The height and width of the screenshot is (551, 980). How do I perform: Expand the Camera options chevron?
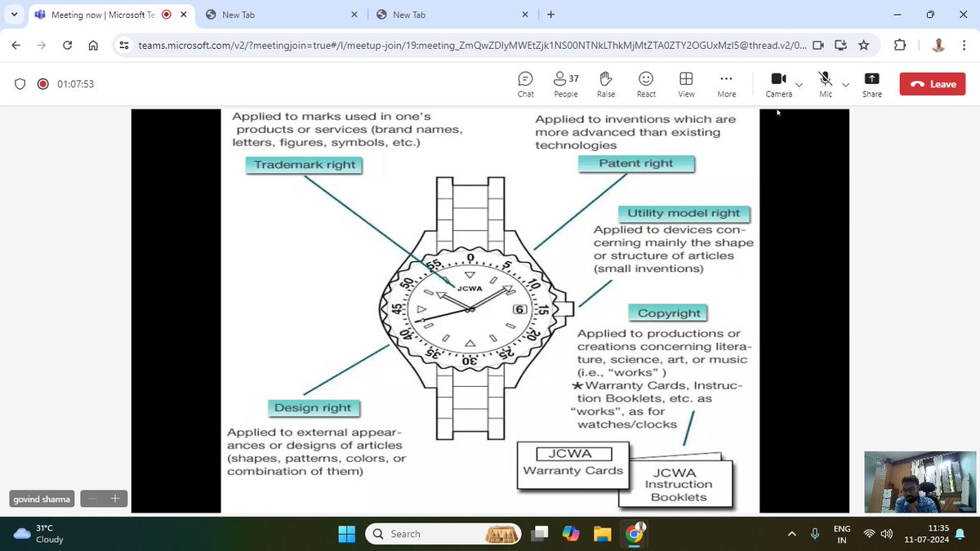pos(800,84)
